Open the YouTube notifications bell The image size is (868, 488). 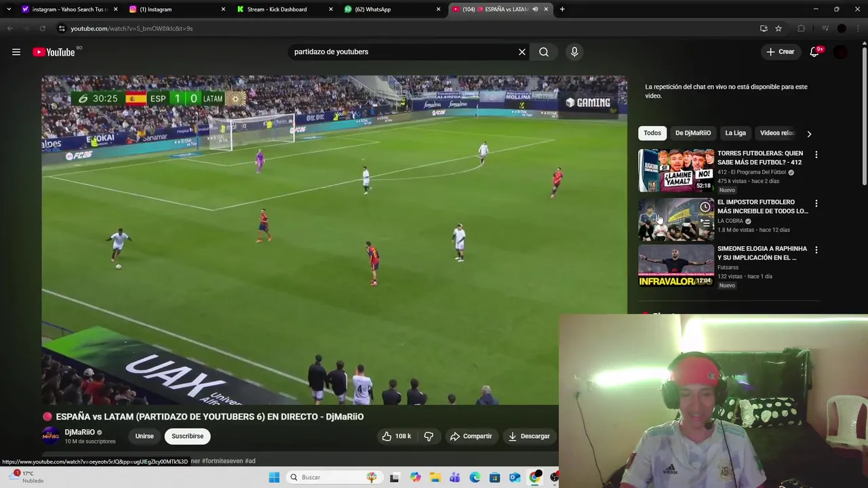[814, 52]
